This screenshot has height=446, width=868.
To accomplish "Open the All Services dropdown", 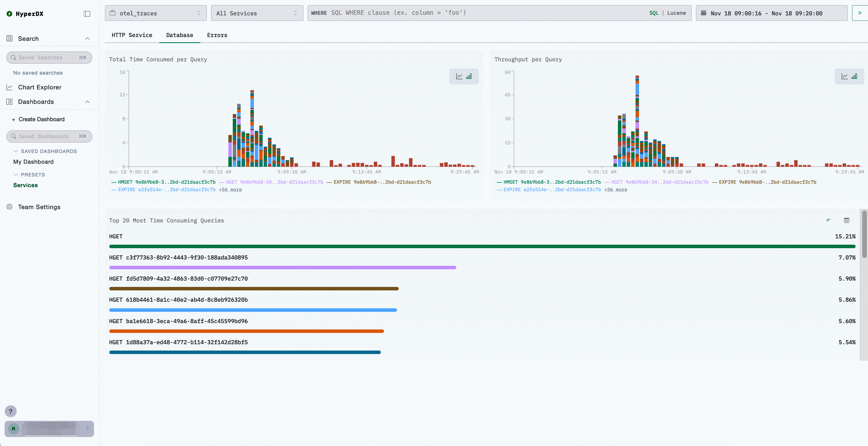I will (x=257, y=13).
